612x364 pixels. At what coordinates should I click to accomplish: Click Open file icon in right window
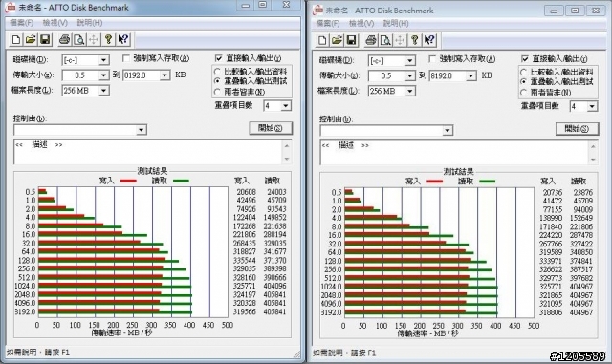pyautogui.click(x=337, y=40)
